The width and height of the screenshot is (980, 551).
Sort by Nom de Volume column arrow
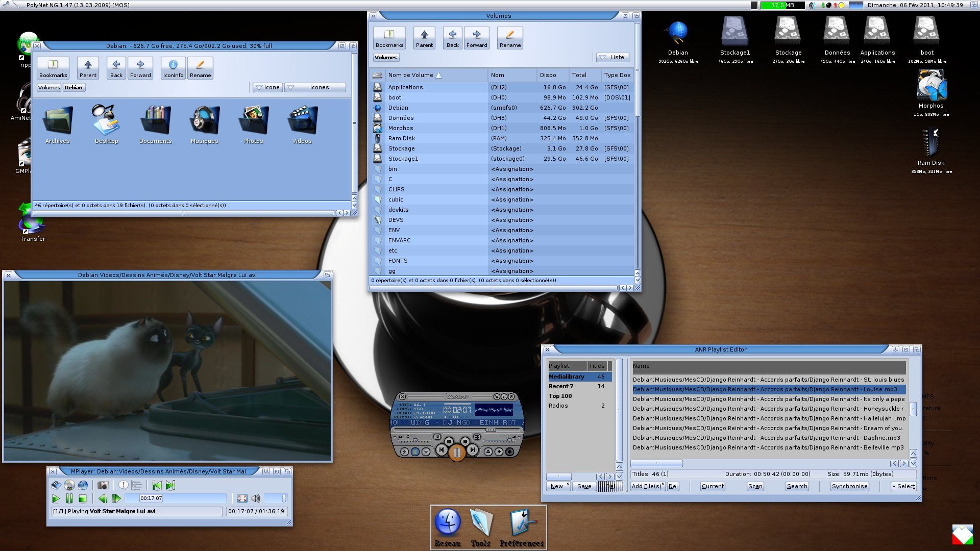pyautogui.click(x=439, y=75)
